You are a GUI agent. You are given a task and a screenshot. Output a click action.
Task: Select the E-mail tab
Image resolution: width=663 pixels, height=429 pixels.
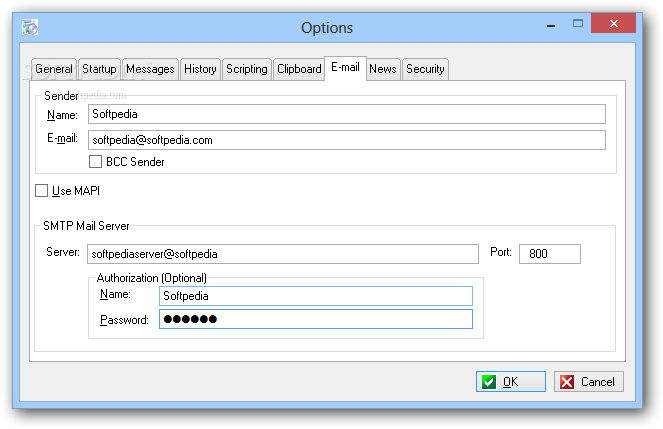345,68
